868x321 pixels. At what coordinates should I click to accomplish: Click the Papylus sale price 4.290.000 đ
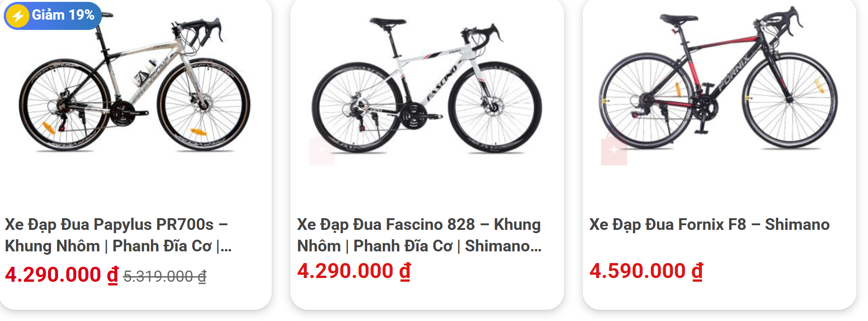[x=61, y=275]
